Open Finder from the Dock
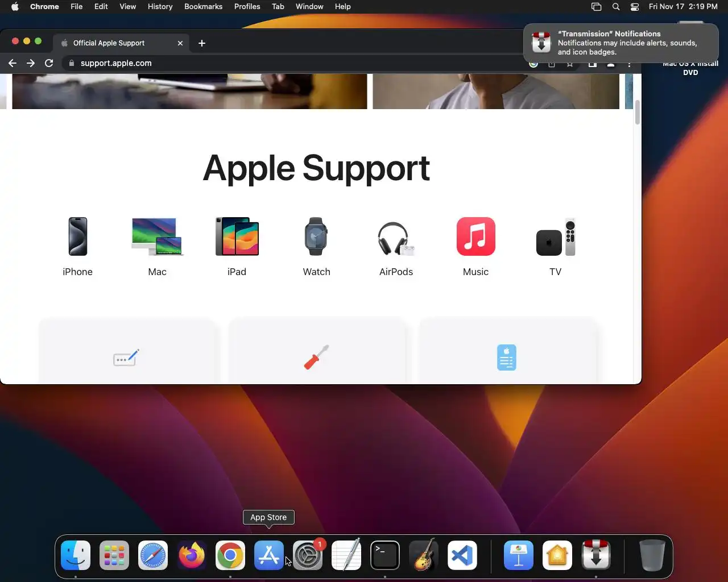This screenshot has width=728, height=582. [x=76, y=555]
